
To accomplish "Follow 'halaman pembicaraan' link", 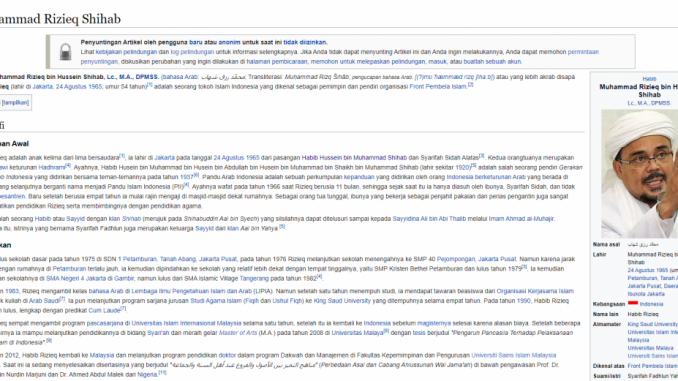I will pos(277,61).
